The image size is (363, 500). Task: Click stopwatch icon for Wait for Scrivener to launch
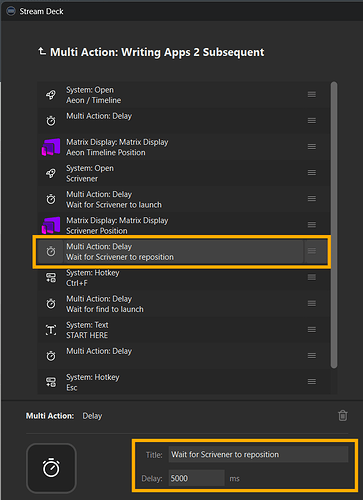pos(51,199)
